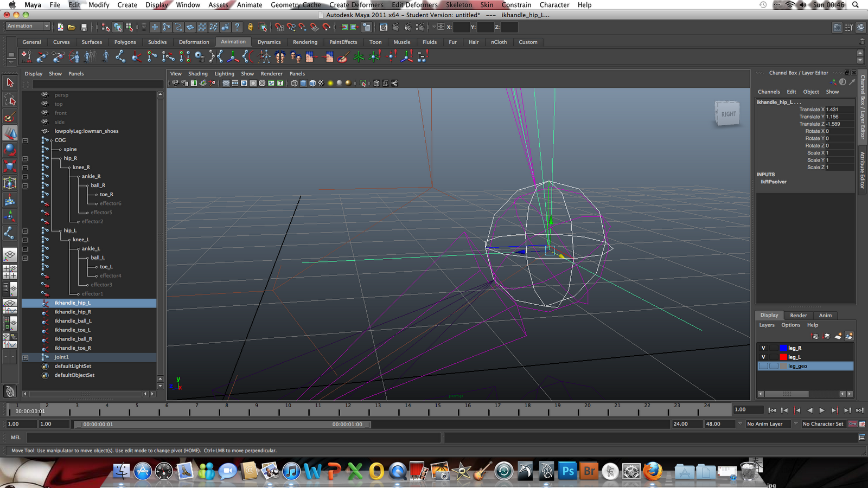Select the Rotate tool in the toolbox
The height and width of the screenshot is (488, 868).
10,150
